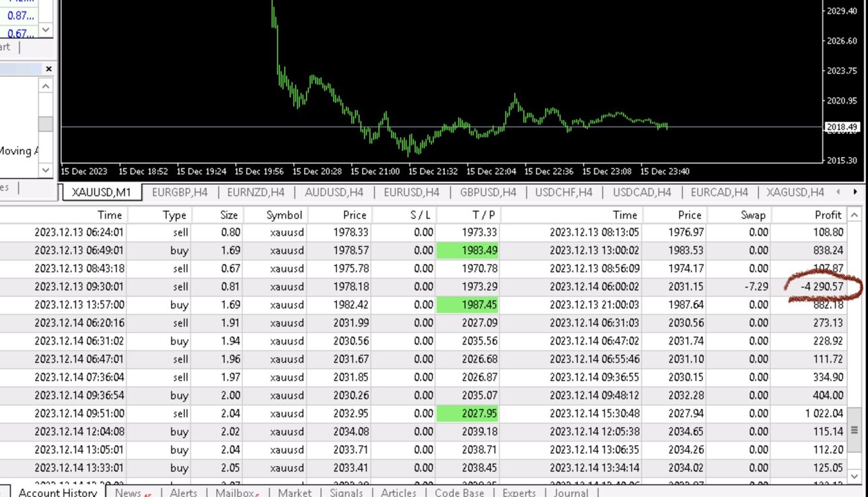
Task: Click the profit value 838.24
Action: [828, 251]
